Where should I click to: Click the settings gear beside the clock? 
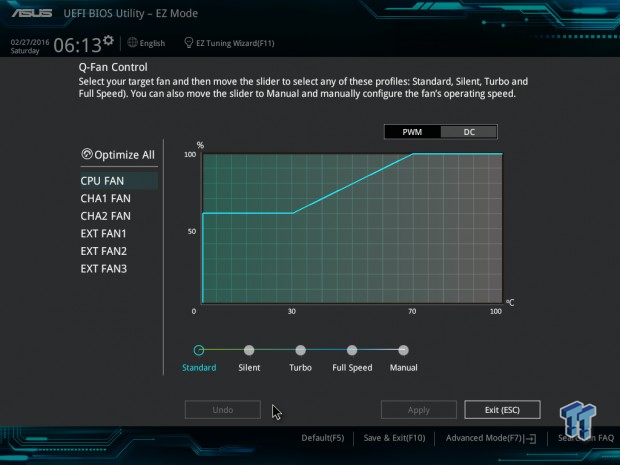[x=108, y=40]
